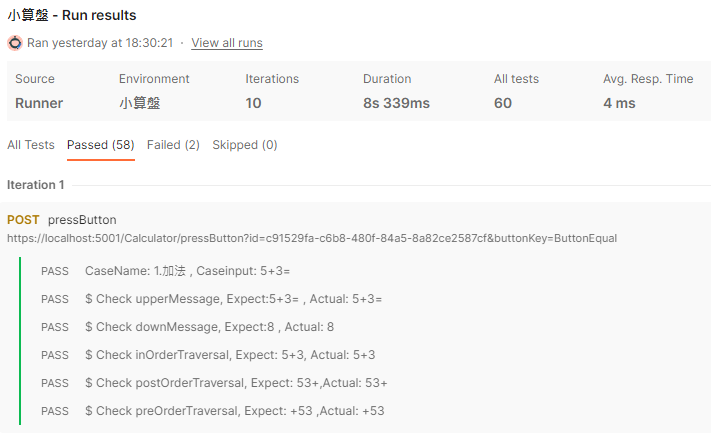
Task: Open the Failed (2) tab
Action: pos(173,145)
